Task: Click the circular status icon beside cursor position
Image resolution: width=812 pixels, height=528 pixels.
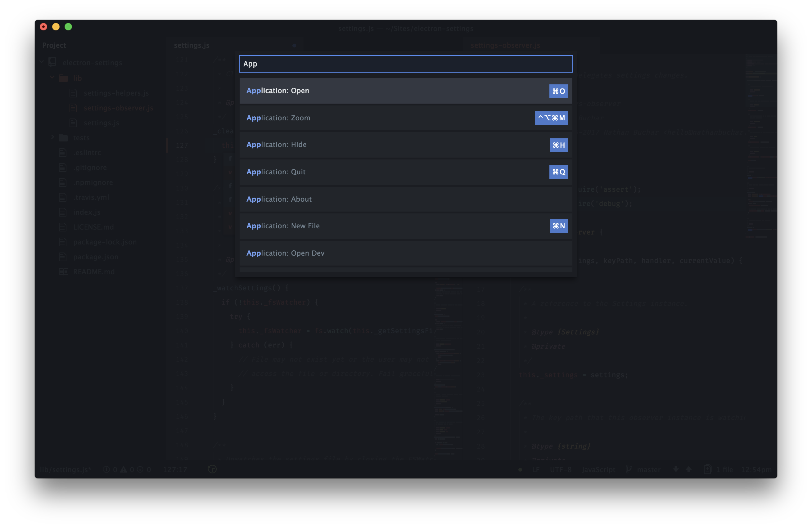Action: [x=212, y=469]
